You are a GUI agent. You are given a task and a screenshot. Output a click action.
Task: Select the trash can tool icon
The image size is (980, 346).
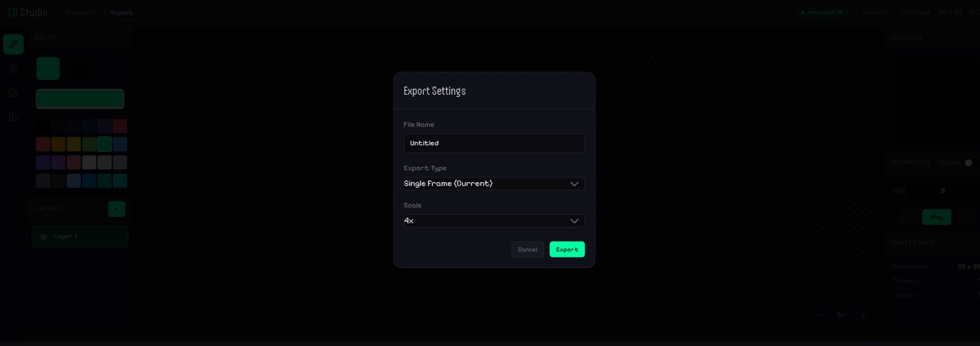(x=13, y=69)
